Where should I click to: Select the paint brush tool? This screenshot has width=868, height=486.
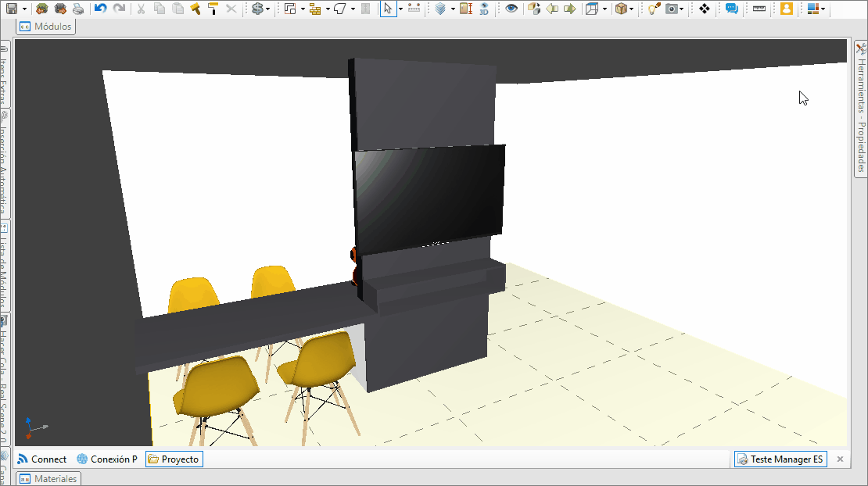tap(195, 9)
